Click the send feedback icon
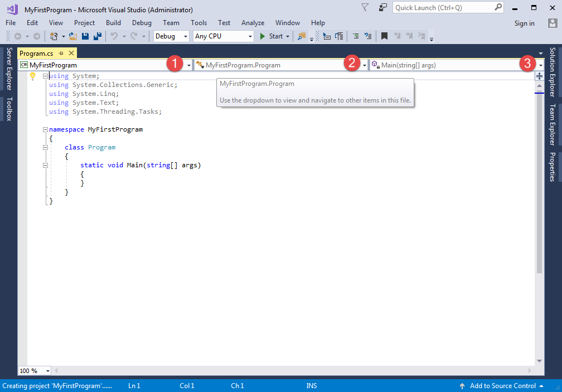Screen dimensions: 562x392 click(x=383, y=7)
